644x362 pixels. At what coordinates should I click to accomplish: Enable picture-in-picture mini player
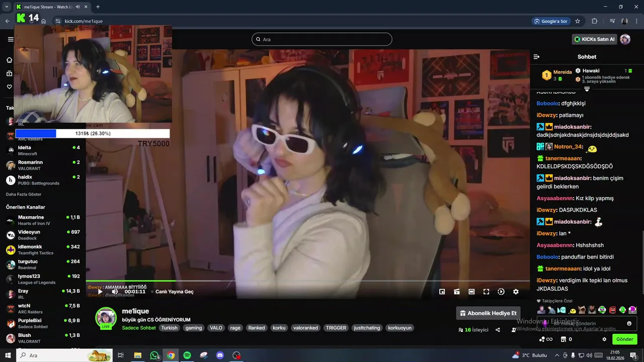pyautogui.click(x=442, y=292)
